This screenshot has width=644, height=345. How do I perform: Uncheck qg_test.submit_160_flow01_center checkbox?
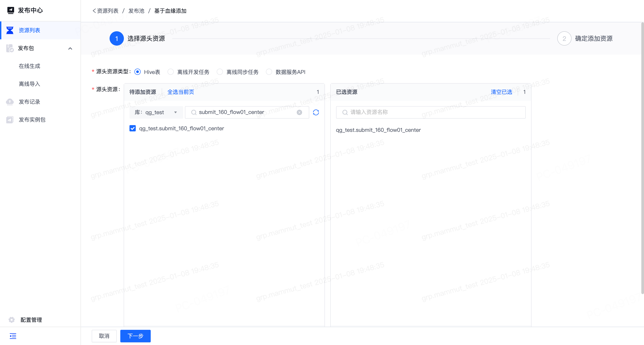coord(133,128)
